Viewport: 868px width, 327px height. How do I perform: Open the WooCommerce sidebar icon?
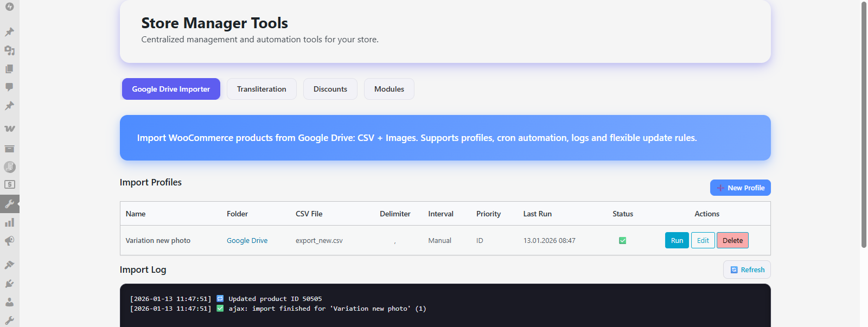tap(9, 129)
